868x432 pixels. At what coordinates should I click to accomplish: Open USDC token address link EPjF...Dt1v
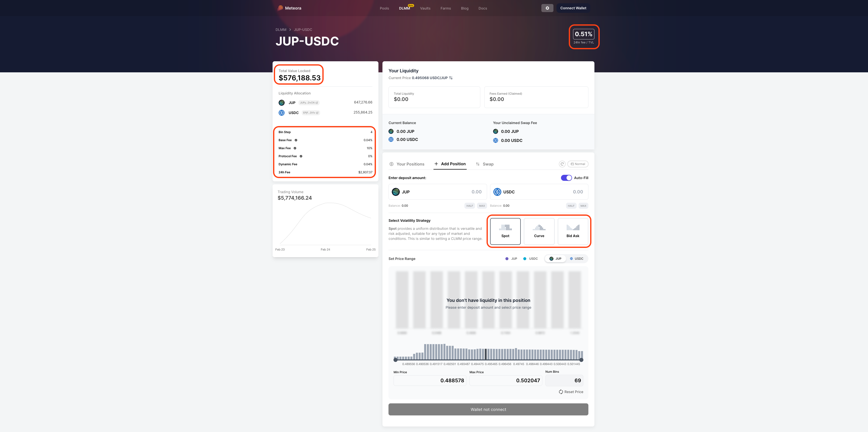311,113
